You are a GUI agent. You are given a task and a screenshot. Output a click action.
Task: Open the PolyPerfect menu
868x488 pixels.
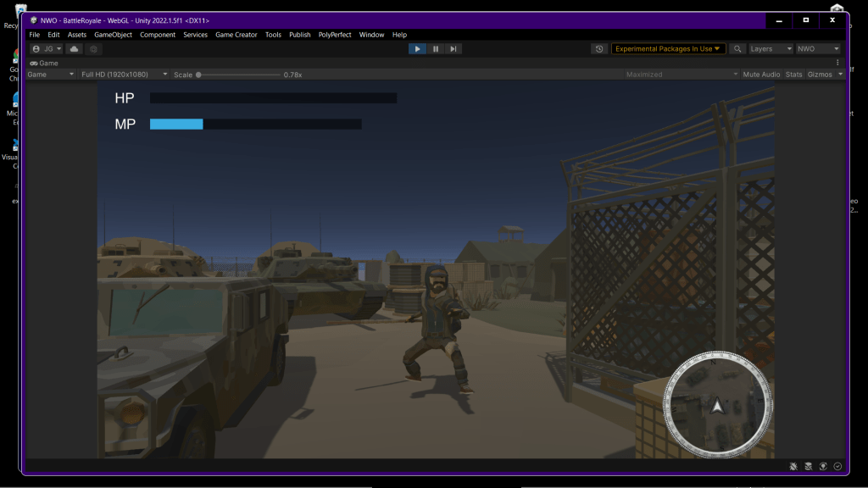pos(335,35)
